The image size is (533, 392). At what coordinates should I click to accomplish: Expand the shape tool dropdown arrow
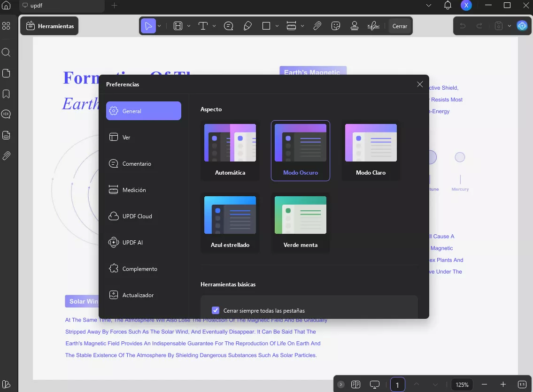coord(277,26)
